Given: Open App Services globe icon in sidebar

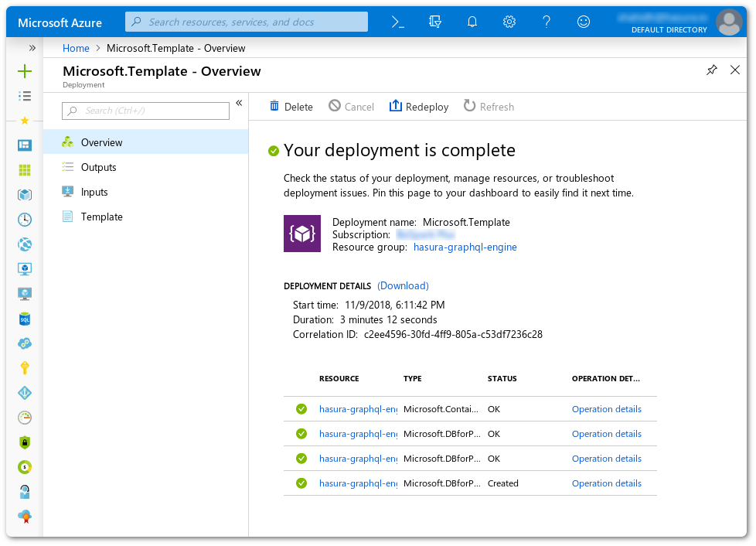Looking at the screenshot, I should 25,244.
